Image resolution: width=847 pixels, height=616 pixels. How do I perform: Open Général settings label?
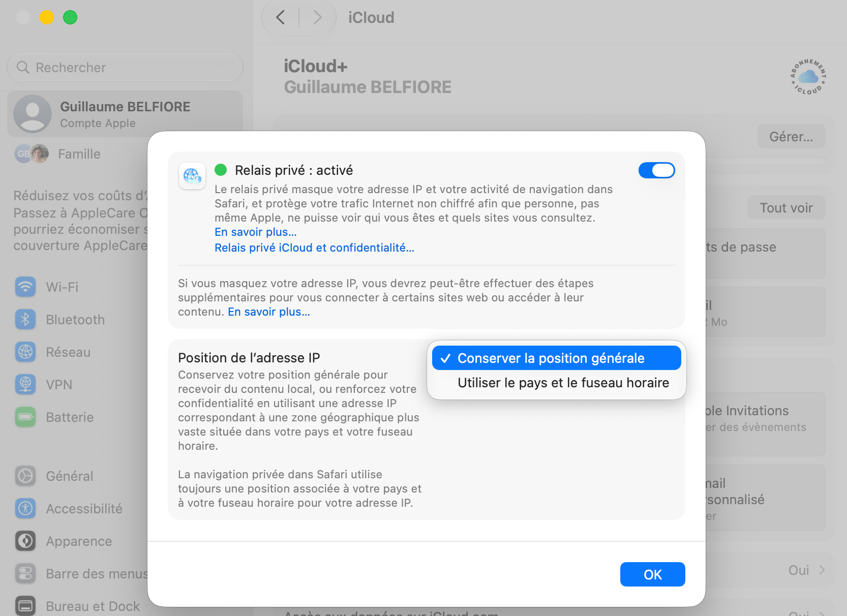click(70, 476)
